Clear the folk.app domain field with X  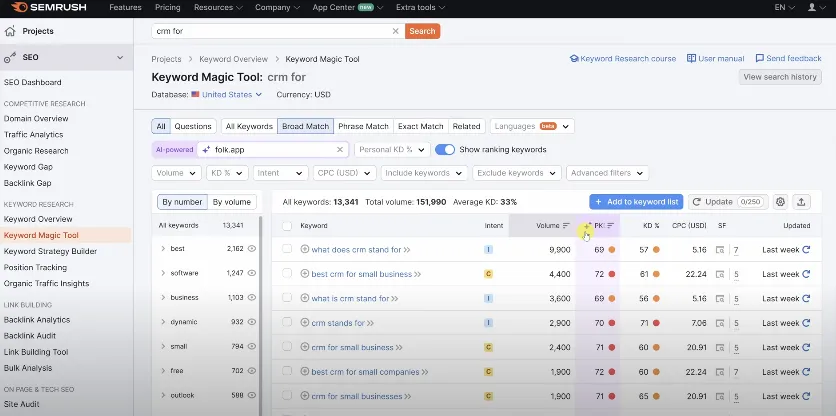(339, 150)
